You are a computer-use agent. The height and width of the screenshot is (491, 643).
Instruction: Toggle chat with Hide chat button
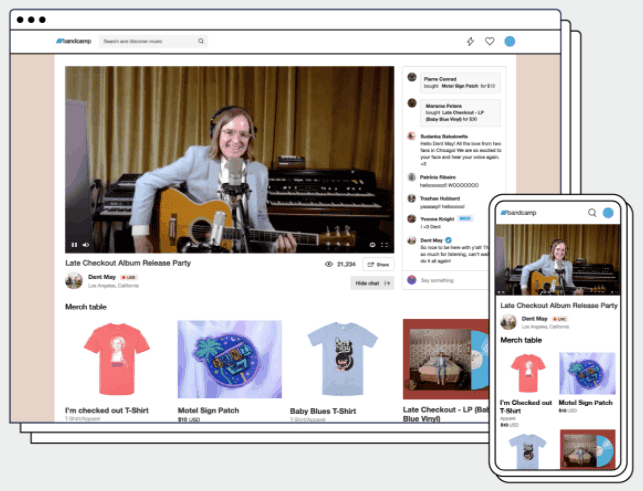pyautogui.click(x=372, y=283)
